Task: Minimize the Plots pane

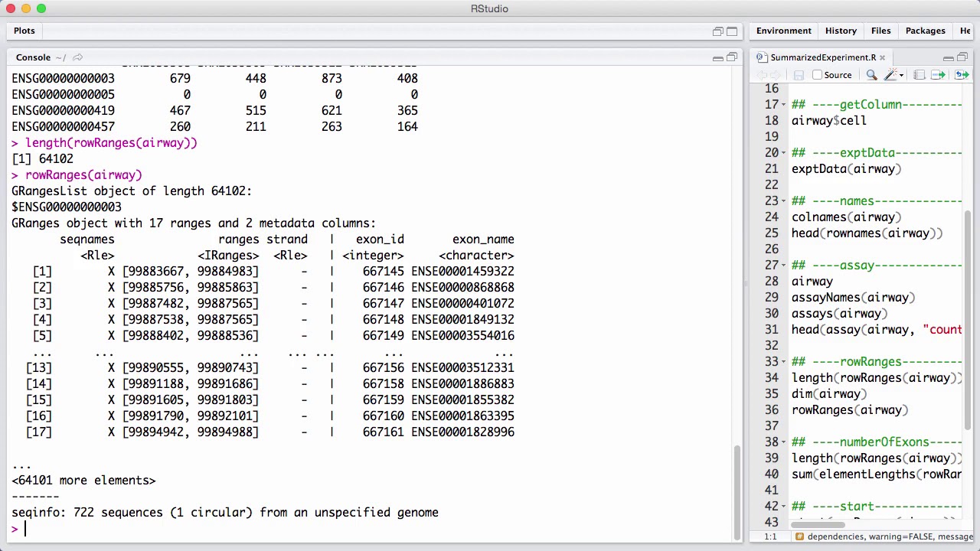Action: (718, 31)
